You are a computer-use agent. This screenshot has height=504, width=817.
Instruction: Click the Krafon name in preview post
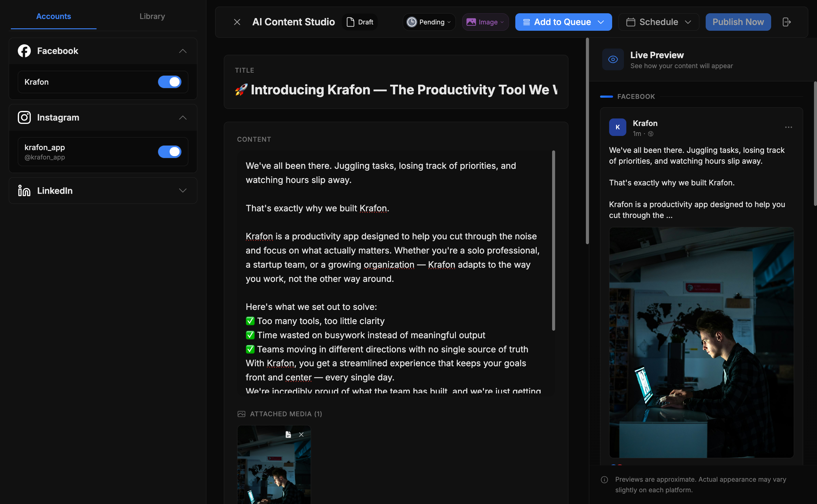[x=645, y=123]
